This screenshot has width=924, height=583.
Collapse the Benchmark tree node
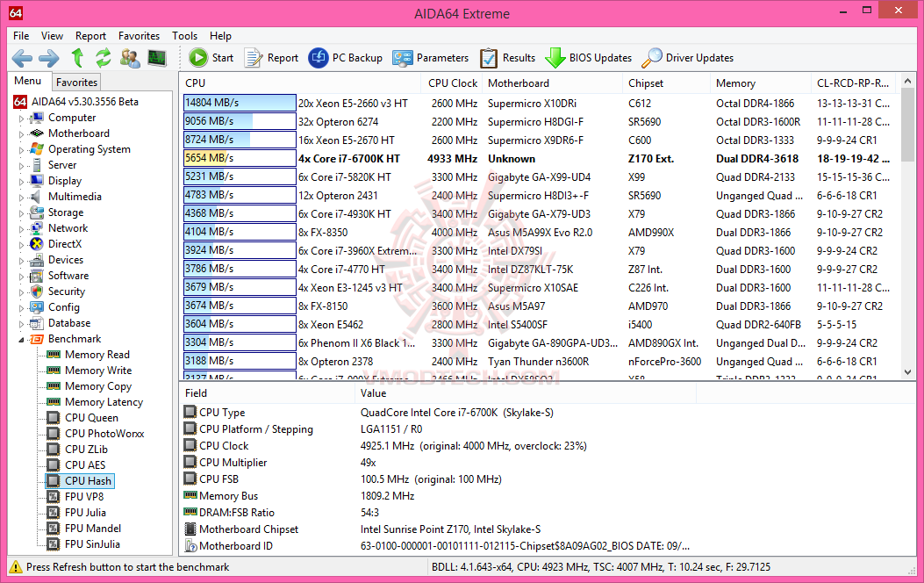coord(22,340)
